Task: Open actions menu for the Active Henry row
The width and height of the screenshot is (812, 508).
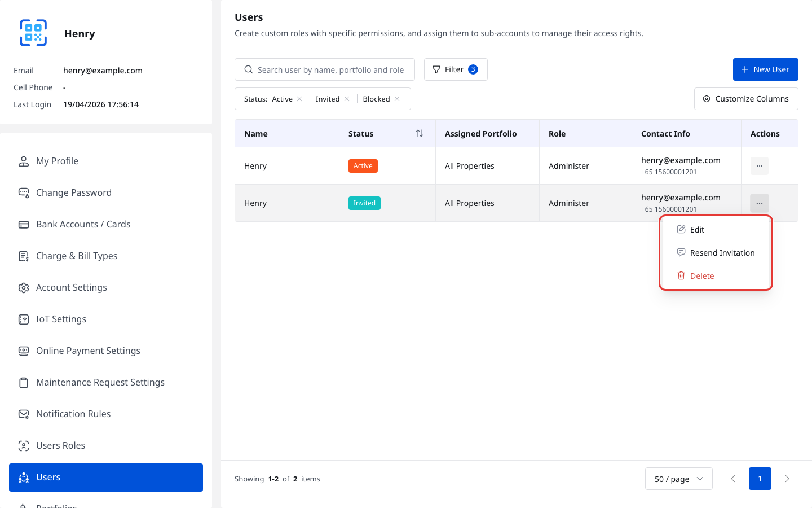Action: coord(760,166)
